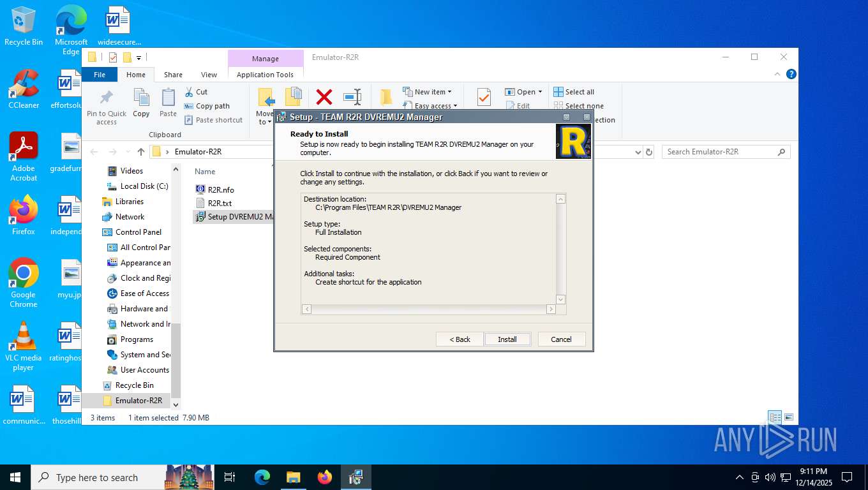Open the Windows Start menu
The height and width of the screenshot is (490, 868).
click(x=15, y=477)
